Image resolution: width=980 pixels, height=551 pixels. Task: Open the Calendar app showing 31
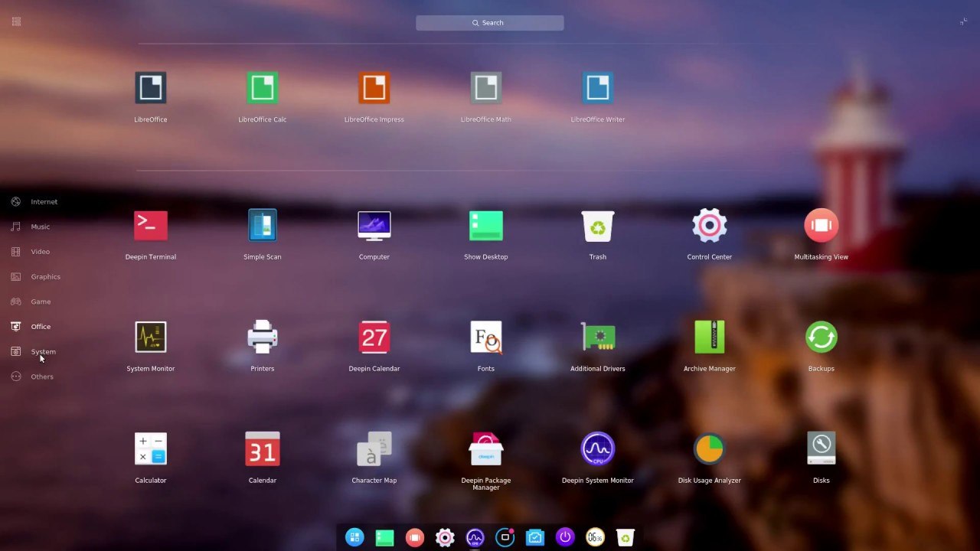263,449
